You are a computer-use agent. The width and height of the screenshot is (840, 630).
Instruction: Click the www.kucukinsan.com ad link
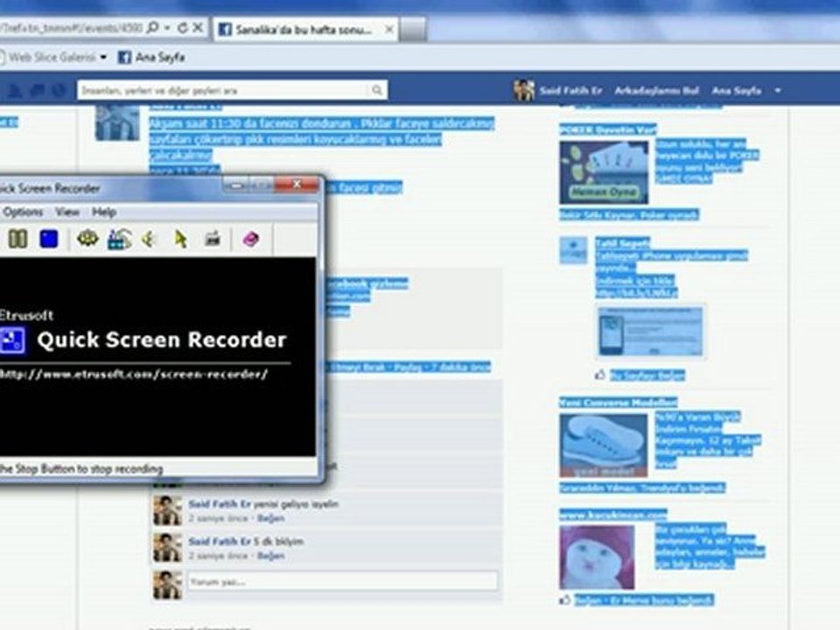(x=612, y=514)
